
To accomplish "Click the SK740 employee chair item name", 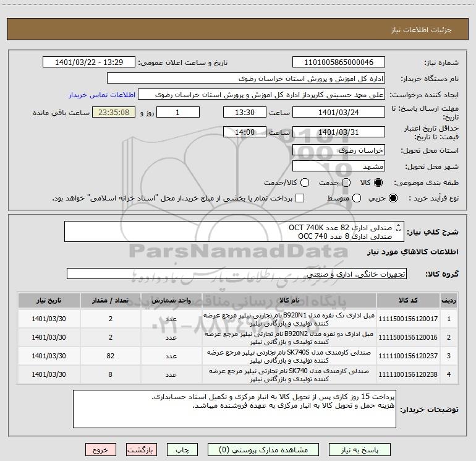I will point(289,375).
